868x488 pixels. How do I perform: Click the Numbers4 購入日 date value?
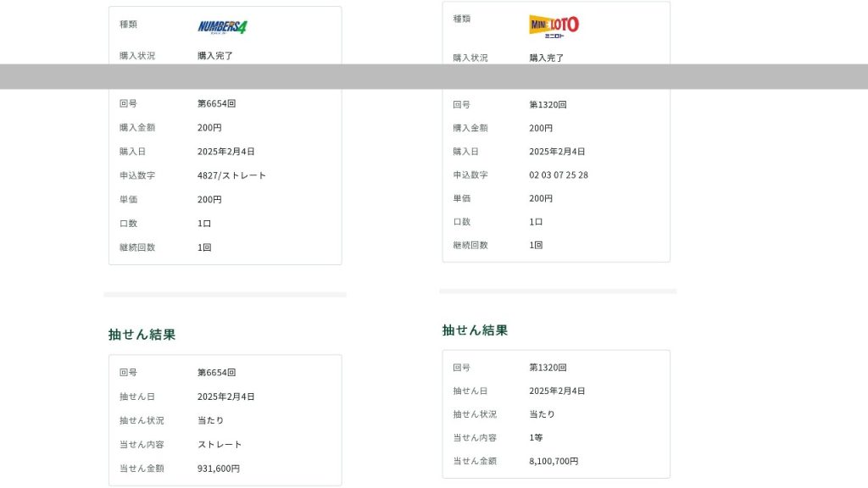pyautogui.click(x=225, y=152)
